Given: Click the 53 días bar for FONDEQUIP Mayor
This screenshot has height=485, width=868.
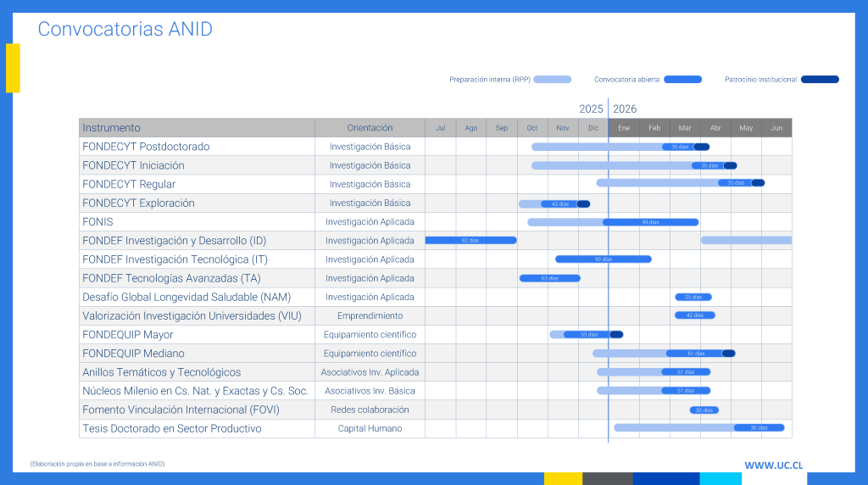Looking at the screenshot, I should point(587,335).
